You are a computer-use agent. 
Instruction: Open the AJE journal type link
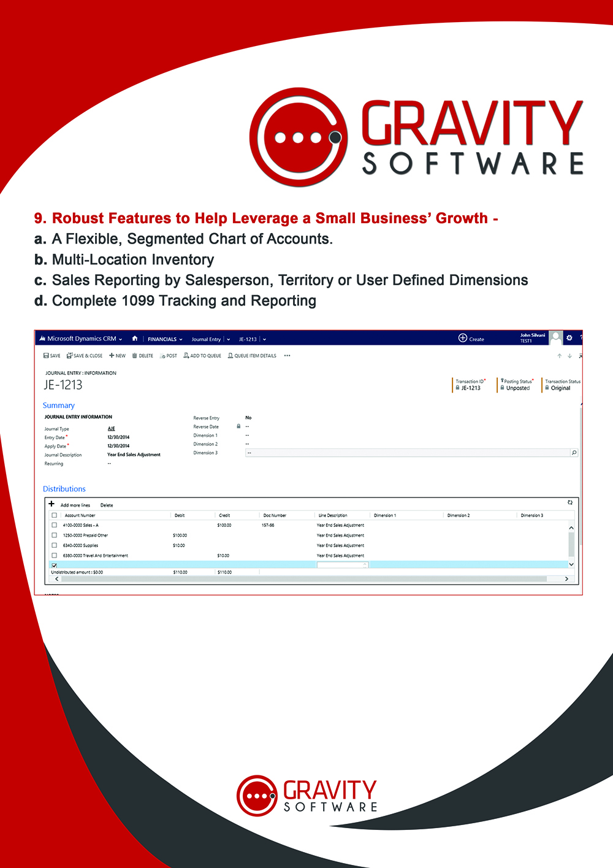click(111, 429)
